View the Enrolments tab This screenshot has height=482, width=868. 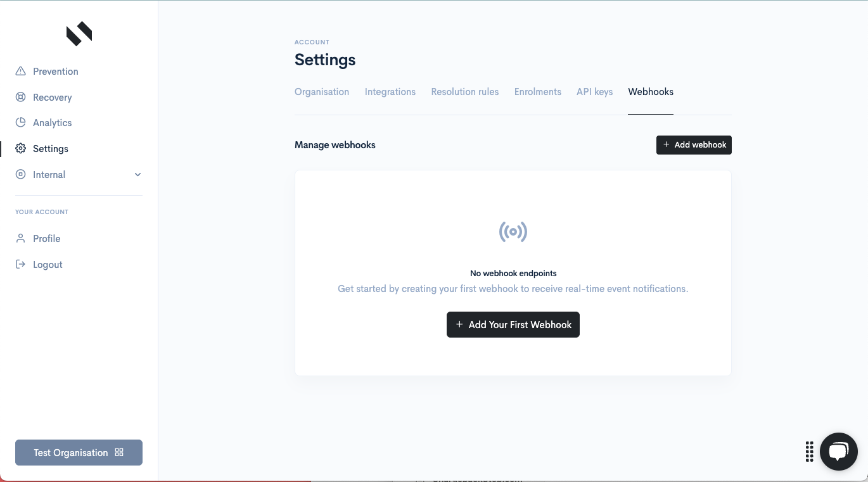(x=538, y=92)
